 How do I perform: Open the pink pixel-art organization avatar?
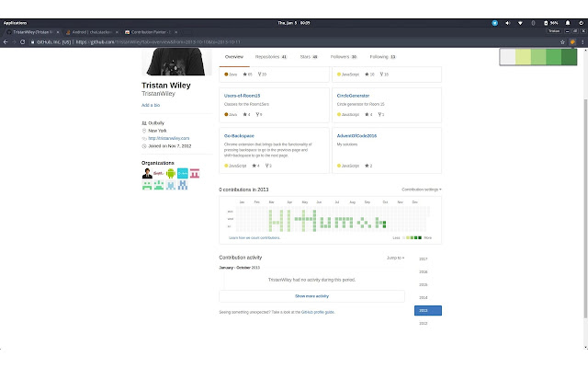pyautogui.click(x=194, y=173)
